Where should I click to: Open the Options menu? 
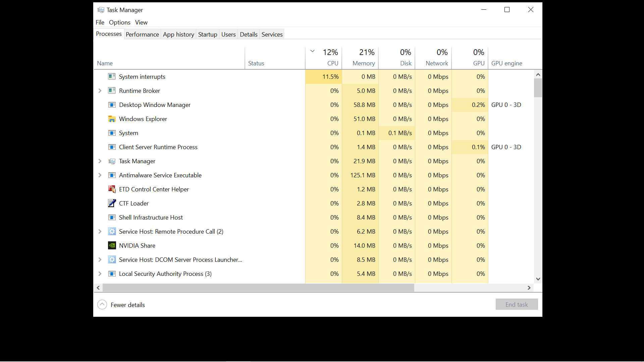tap(119, 22)
